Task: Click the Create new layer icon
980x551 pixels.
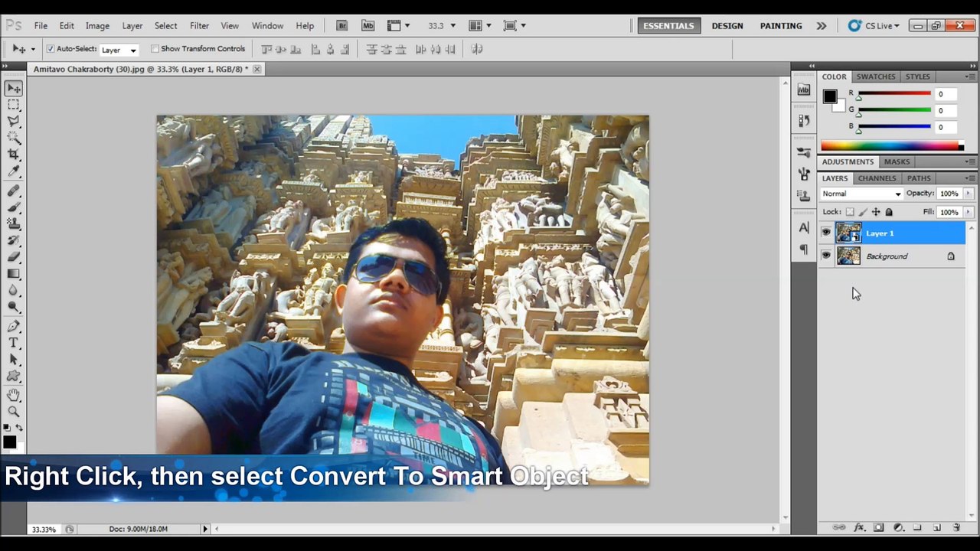Action: (x=936, y=528)
